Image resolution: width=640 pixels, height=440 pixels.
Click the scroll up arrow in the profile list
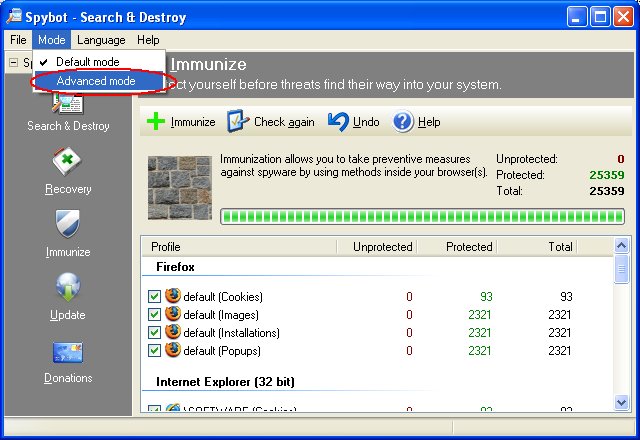[621, 245]
